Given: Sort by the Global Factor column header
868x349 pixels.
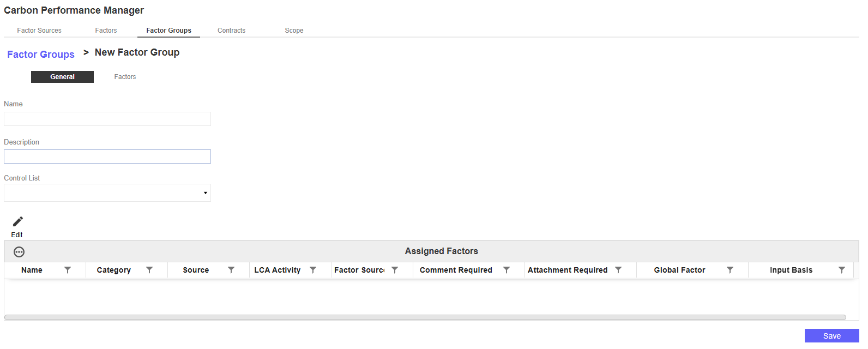Looking at the screenshot, I should tap(679, 270).
